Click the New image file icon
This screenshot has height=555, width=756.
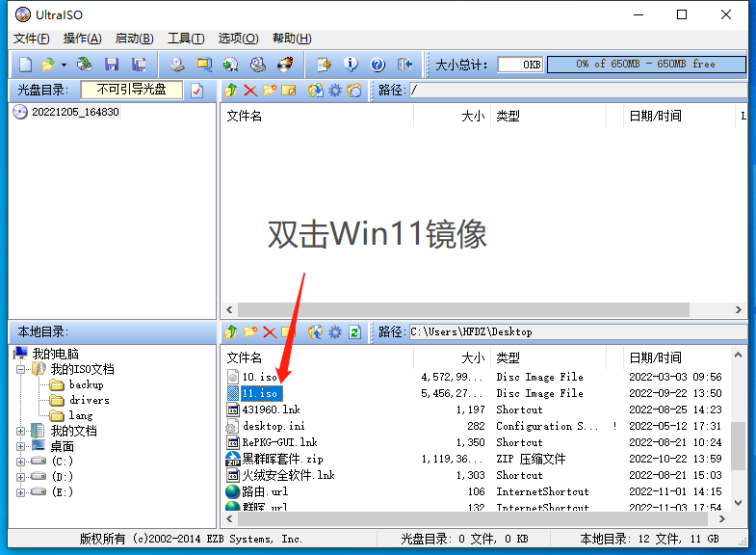pyautogui.click(x=25, y=65)
